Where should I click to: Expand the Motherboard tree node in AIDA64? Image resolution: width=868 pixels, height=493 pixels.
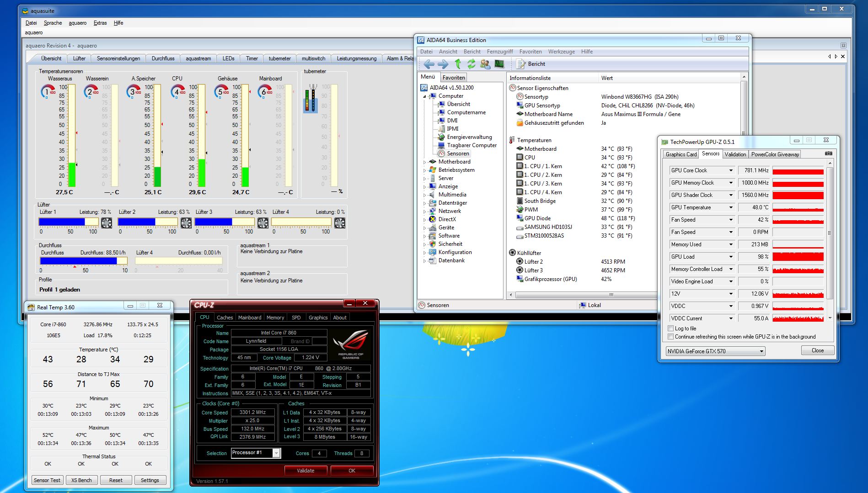pyautogui.click(x=425, y=162)
